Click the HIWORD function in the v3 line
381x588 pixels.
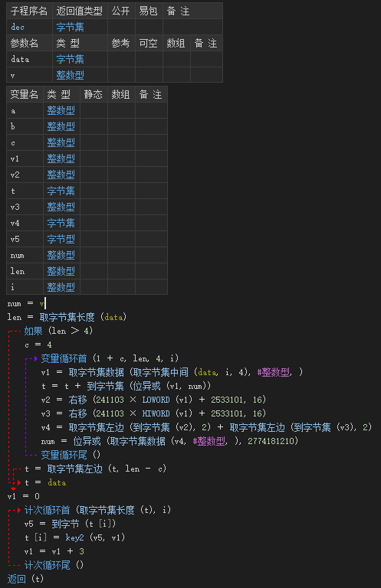pos(156,413)
